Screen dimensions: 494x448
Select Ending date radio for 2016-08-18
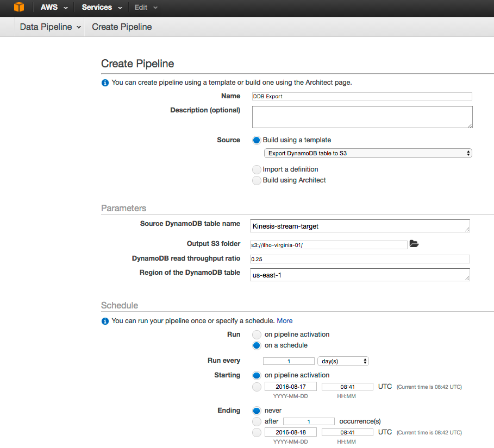(257, 433)
